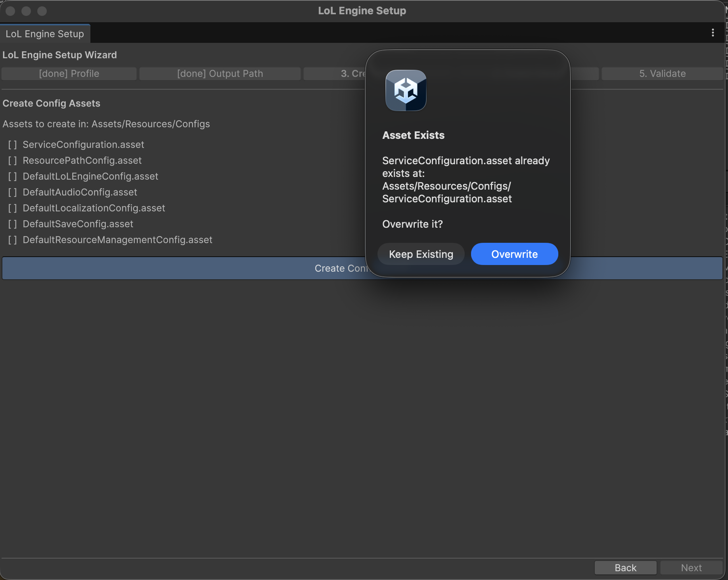Click the Assets/Resources/Configs path text
728x580 pixels.
(x=151, y=124)
